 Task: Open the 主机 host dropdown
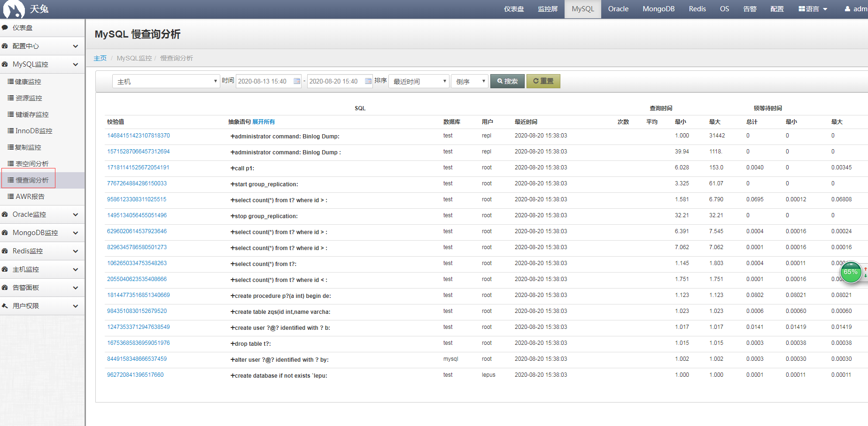pos(166,81)
